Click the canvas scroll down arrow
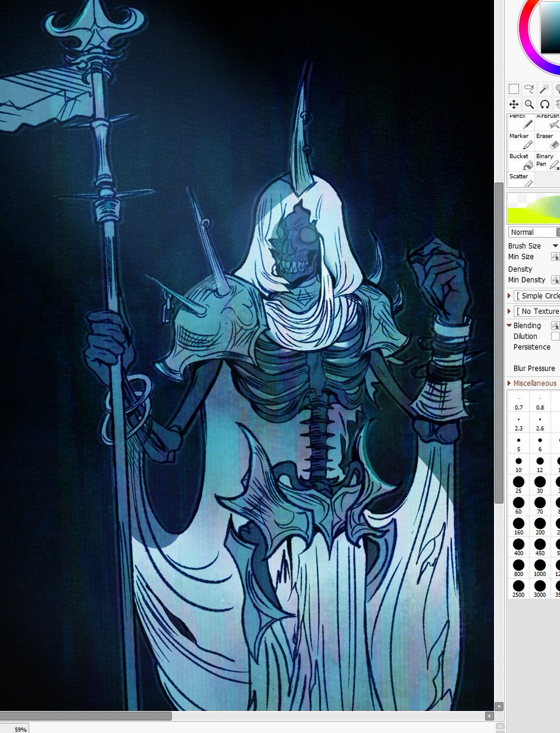The image size is (560, 733). click(x=499, y=706)
